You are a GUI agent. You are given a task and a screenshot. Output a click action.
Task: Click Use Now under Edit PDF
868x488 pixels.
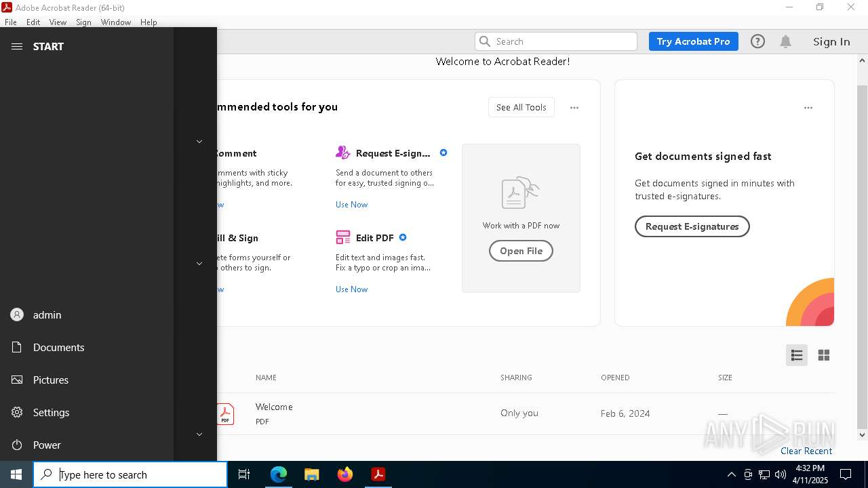(351, 289)
